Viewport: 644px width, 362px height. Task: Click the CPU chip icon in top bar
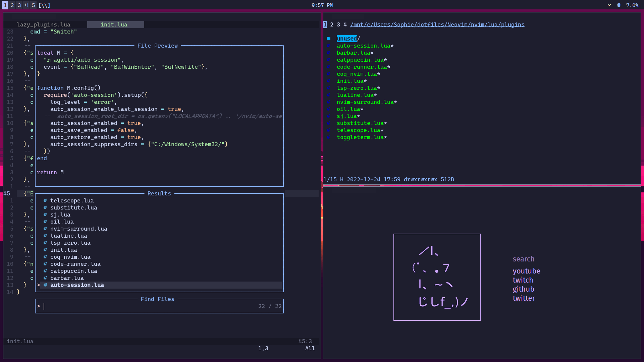pos(619,5)
